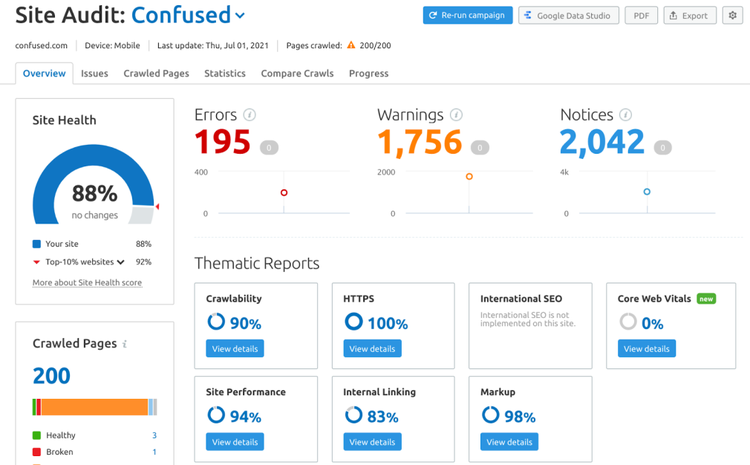
Task: Click the Broken pages count 1
Action: point(154,452)
